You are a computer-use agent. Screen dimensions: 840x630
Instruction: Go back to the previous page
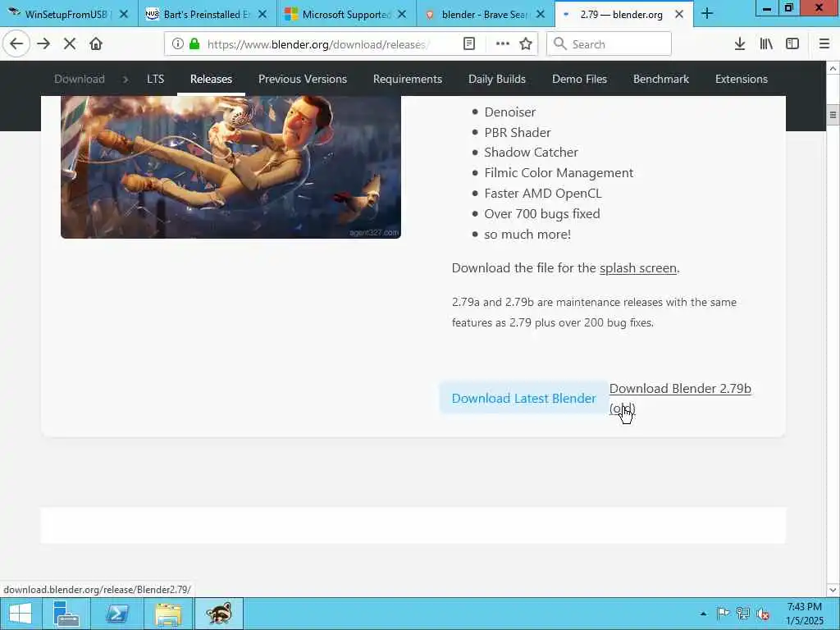(16, 43)
